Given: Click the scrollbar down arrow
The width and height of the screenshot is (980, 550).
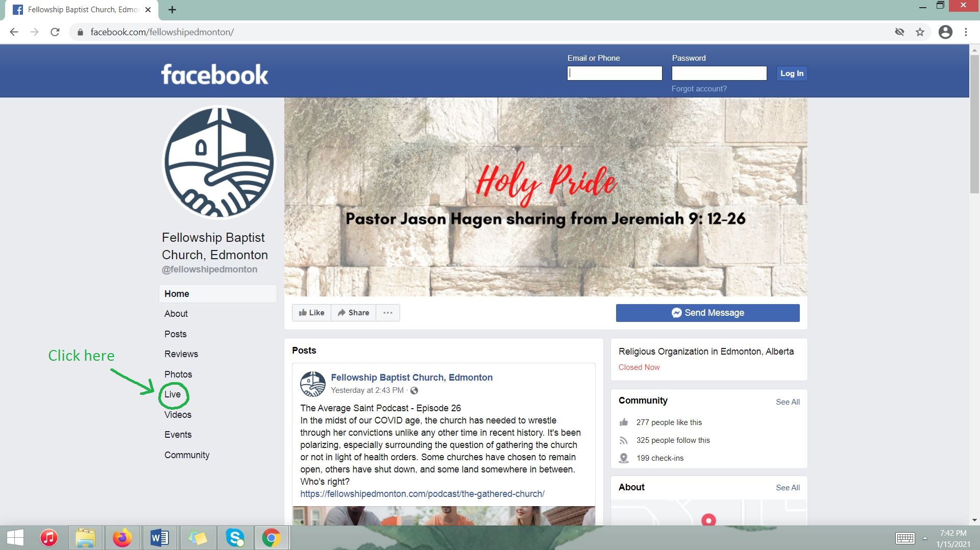Looking at the screenshot, I should 974,520.
